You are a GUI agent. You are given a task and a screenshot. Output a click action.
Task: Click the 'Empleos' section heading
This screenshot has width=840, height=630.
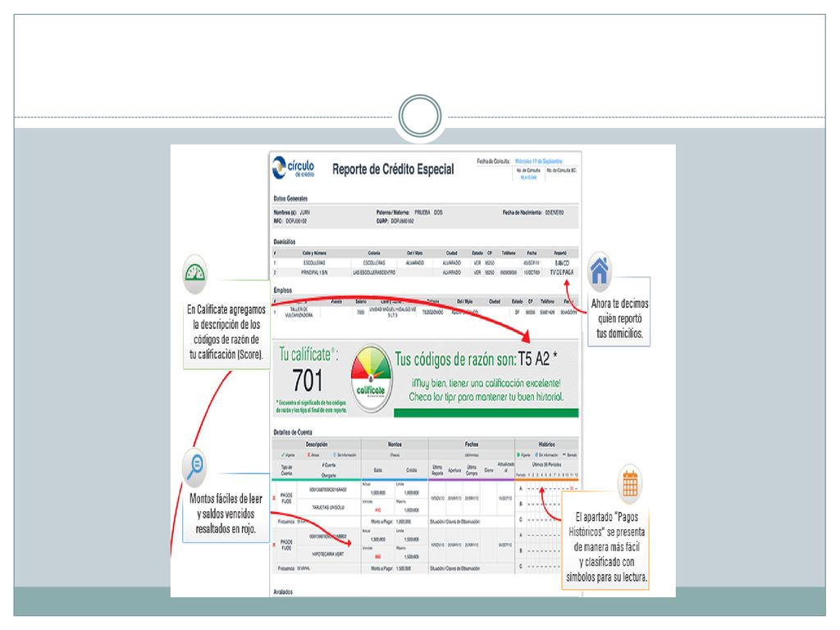[283, 290]
